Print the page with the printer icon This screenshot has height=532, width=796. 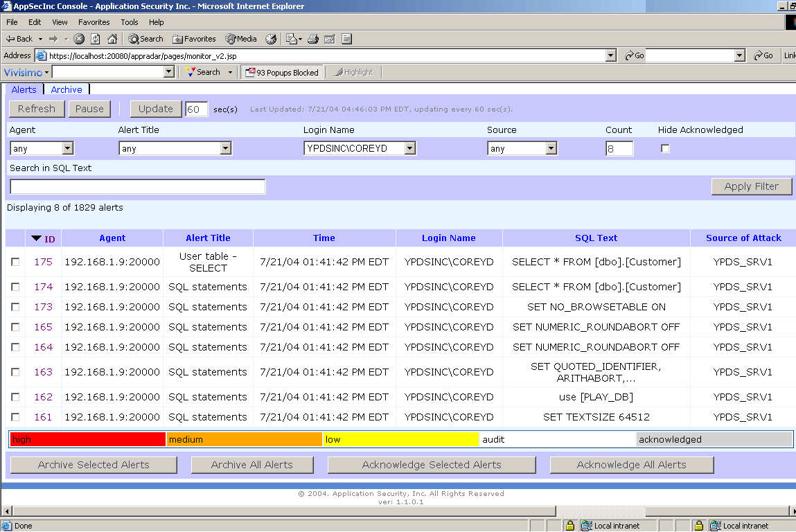[x=312, y=39]
